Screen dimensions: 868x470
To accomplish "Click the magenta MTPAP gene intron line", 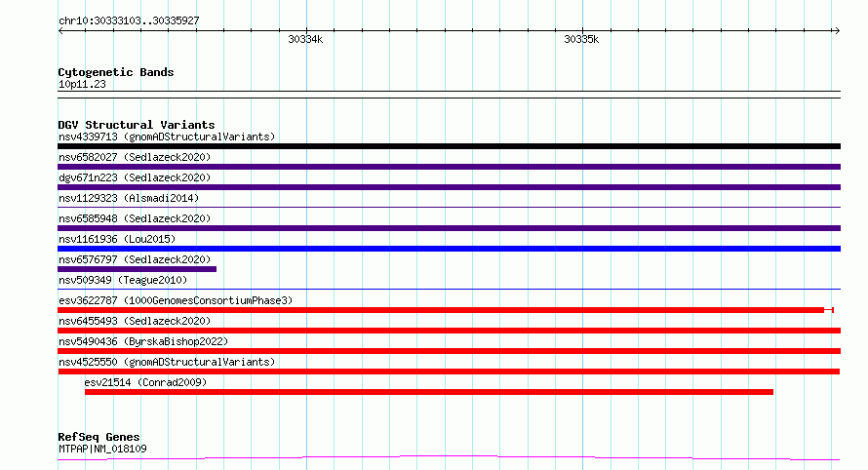I will pyautogui.click(x=449, y=458).
